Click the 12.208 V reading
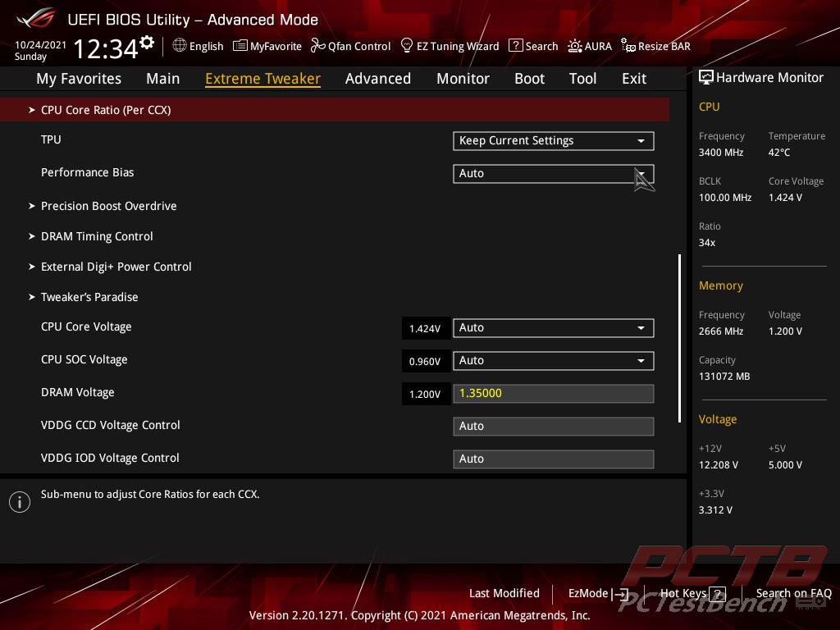840x630 pixels. coord(718,465)
